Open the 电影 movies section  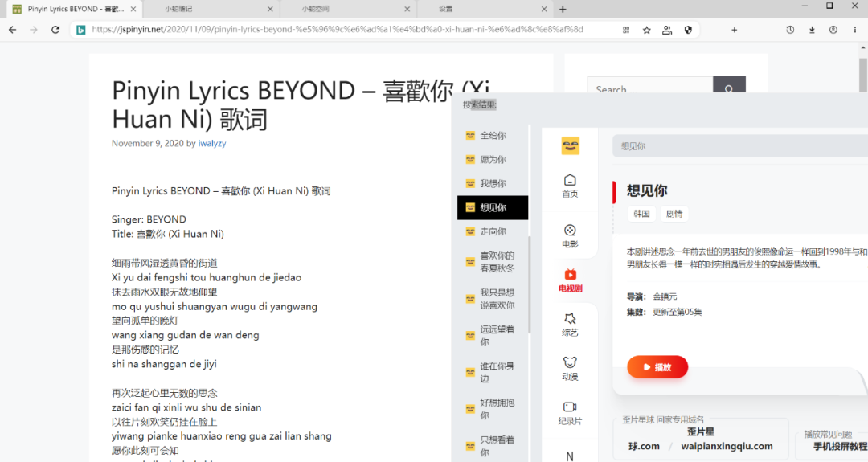(x=570, y=236)
